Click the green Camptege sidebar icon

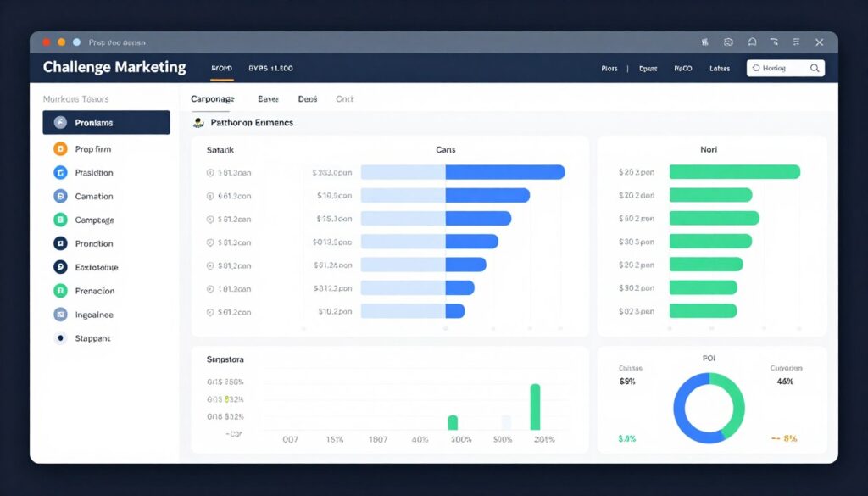[x=60, y=220]
